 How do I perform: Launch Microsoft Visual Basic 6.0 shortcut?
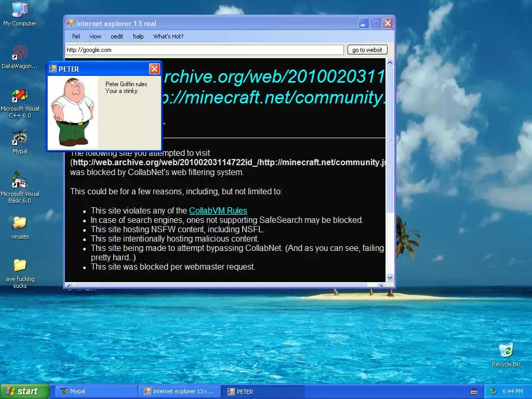(20, 188)
